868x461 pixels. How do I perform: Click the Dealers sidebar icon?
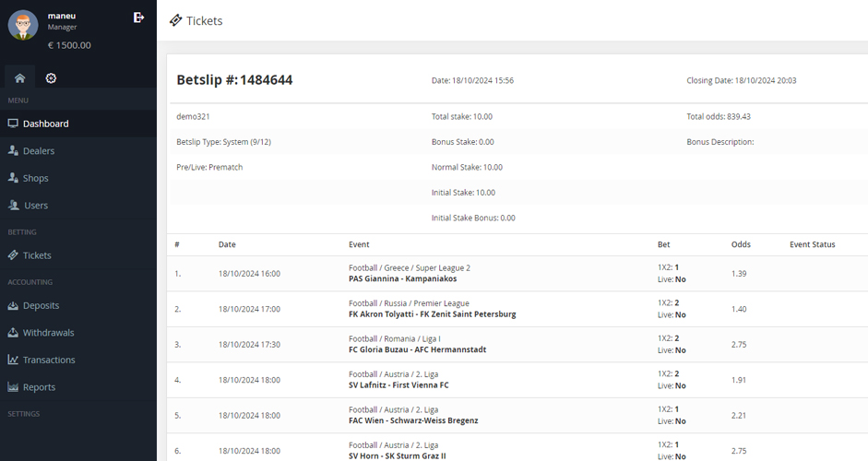click(x=13, y=150)
